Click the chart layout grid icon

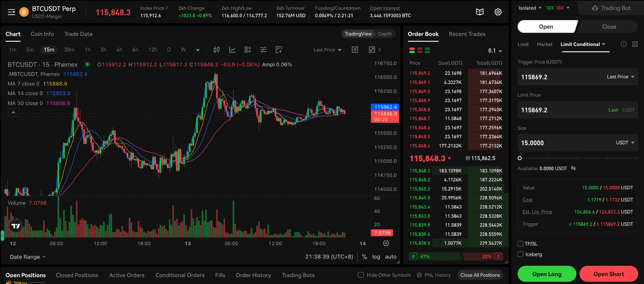coord(248,50)
